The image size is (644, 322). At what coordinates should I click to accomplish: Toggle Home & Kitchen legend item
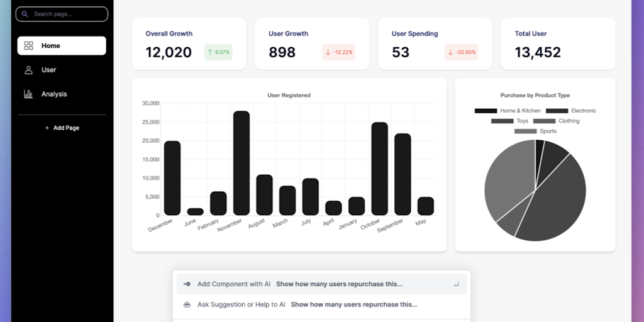(508, 111)
